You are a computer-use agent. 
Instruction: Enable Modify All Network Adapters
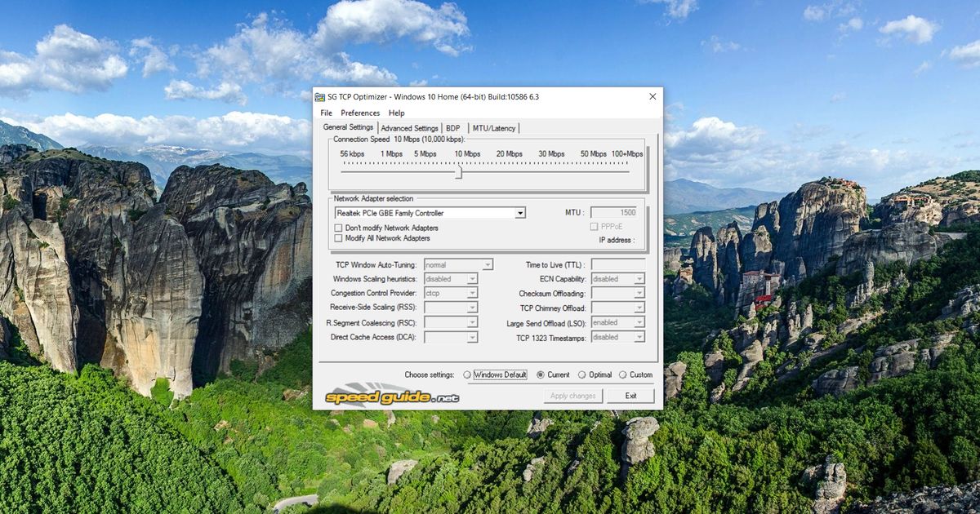[x=339, y=237]
